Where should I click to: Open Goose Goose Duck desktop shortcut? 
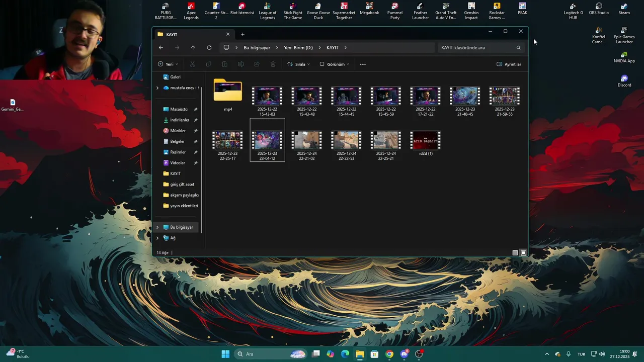[318, 11]
